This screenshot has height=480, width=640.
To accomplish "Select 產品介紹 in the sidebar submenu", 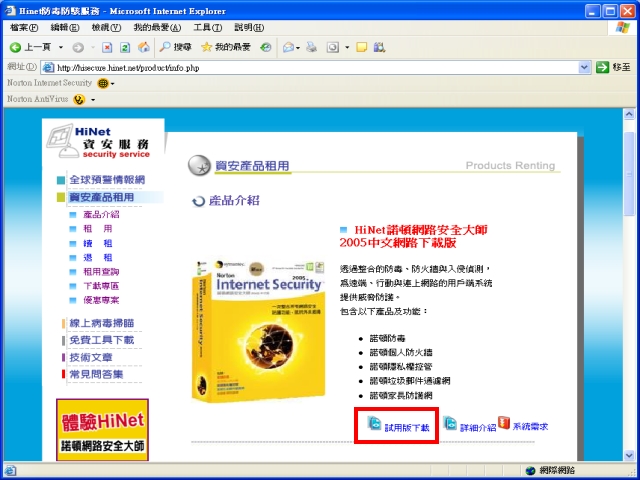I will click(x=101, y=214).
